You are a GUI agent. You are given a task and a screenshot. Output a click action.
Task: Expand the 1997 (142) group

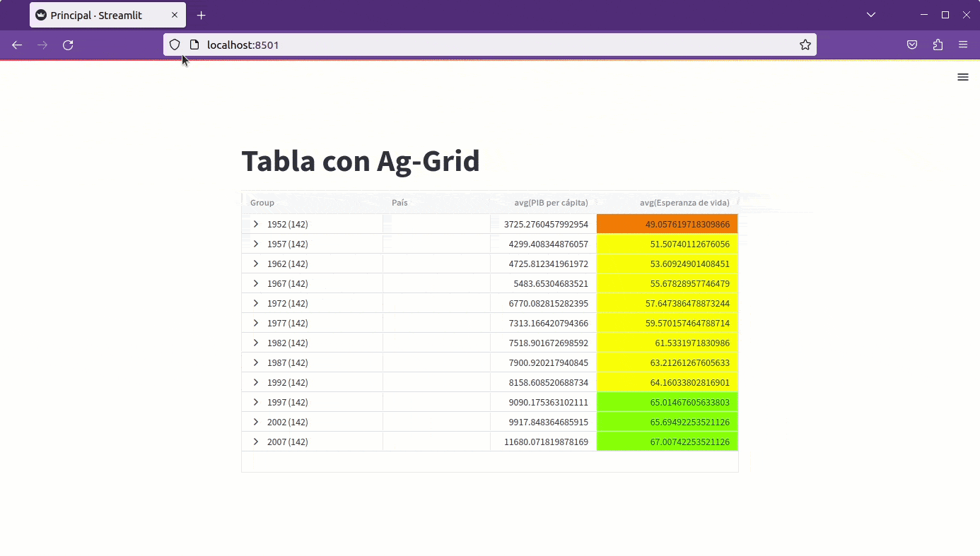pyautogui.click(x=256, y=402)
